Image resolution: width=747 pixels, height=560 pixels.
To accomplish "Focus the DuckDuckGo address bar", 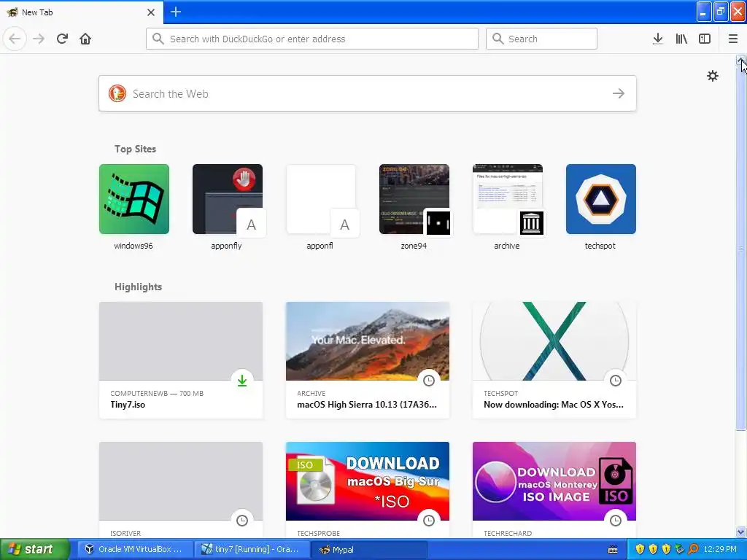I will click(312, 39).
